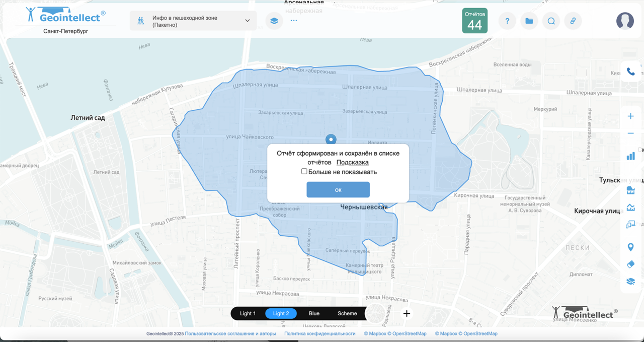Select the location pin marker tool

(630, 247)
